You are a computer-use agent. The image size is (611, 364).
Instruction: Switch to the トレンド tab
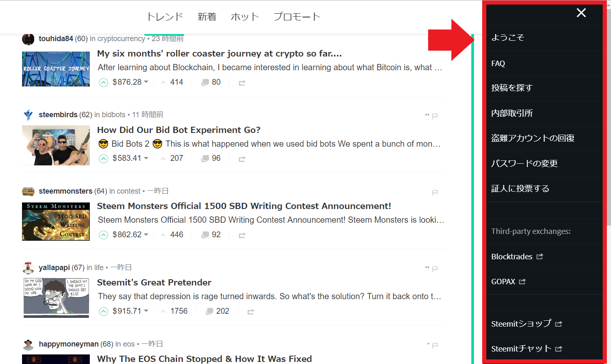click(165, 17)
